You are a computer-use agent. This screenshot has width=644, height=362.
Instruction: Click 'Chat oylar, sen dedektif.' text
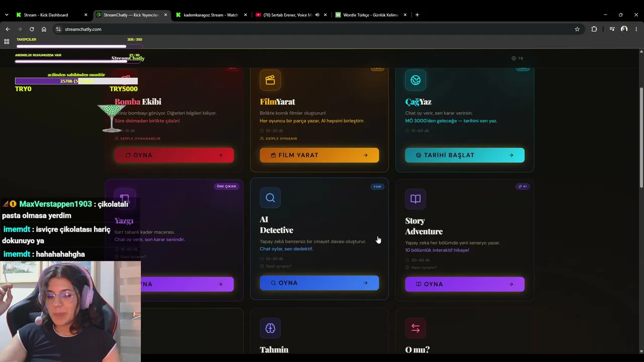point(286,249)
